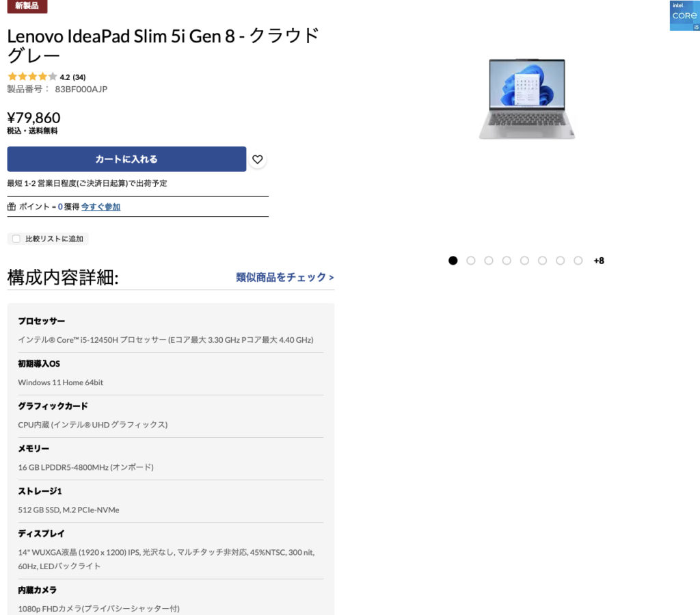The image size is (700, 615).
Task: Select the sixth image carousel dot
Action: [x=542, y=261]
